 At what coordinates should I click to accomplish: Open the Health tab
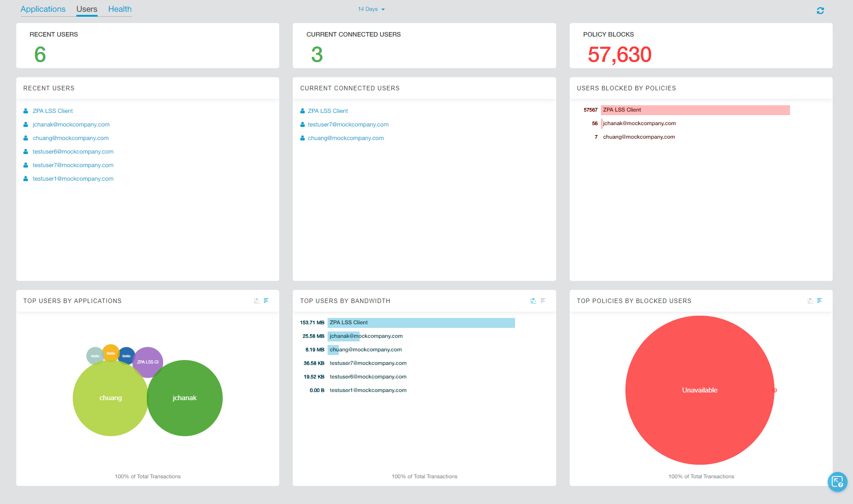(x=120, y=9)
